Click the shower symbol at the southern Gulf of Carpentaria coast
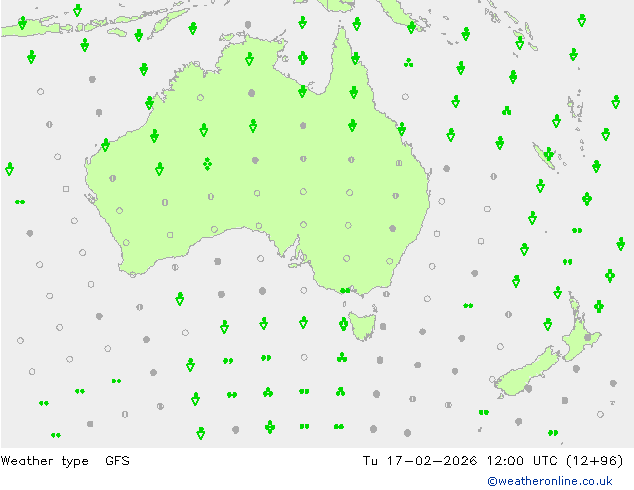The height and width of the screenshot is (490, 634). point(302,92)
